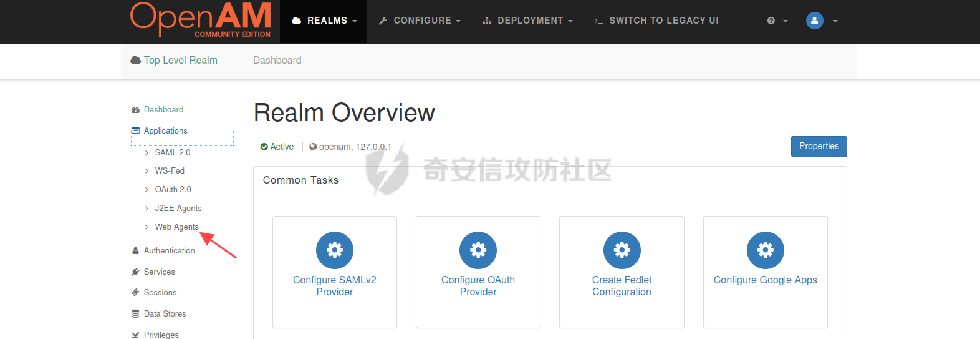Open Dashboard in the sidebar
Screen dimensions: 980x339
coord(163,109)
